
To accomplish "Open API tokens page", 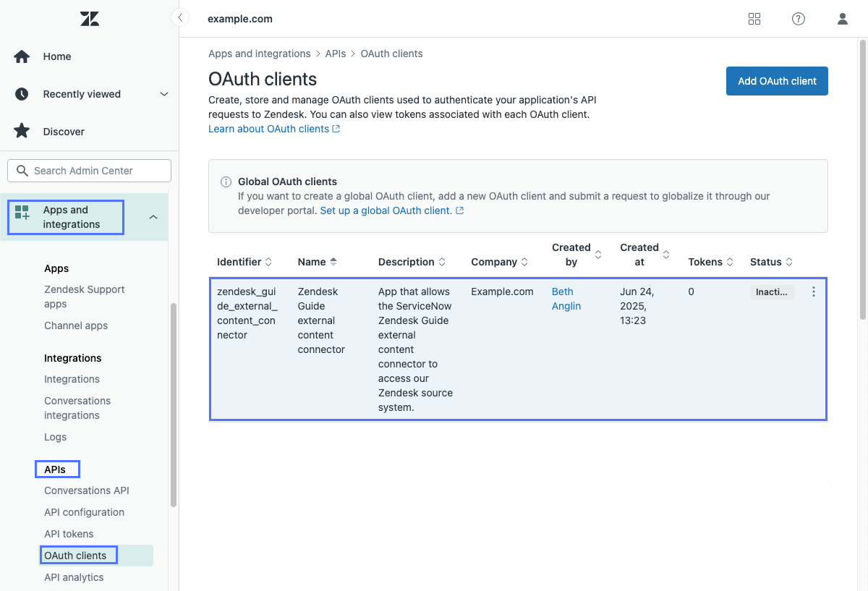I will [x=69, y=534].
